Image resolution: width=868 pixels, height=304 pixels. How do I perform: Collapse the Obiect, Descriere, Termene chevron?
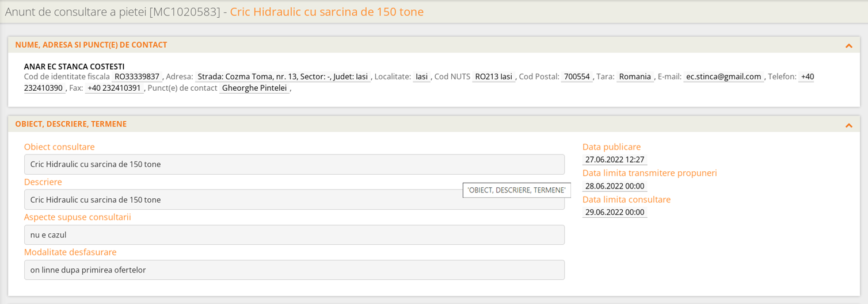[x=848, y=125]
